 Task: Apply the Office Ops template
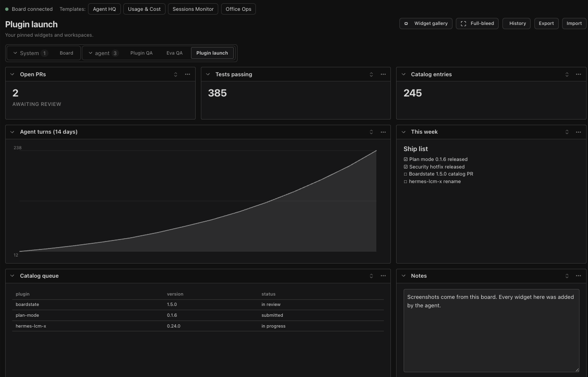pos(238,9)
